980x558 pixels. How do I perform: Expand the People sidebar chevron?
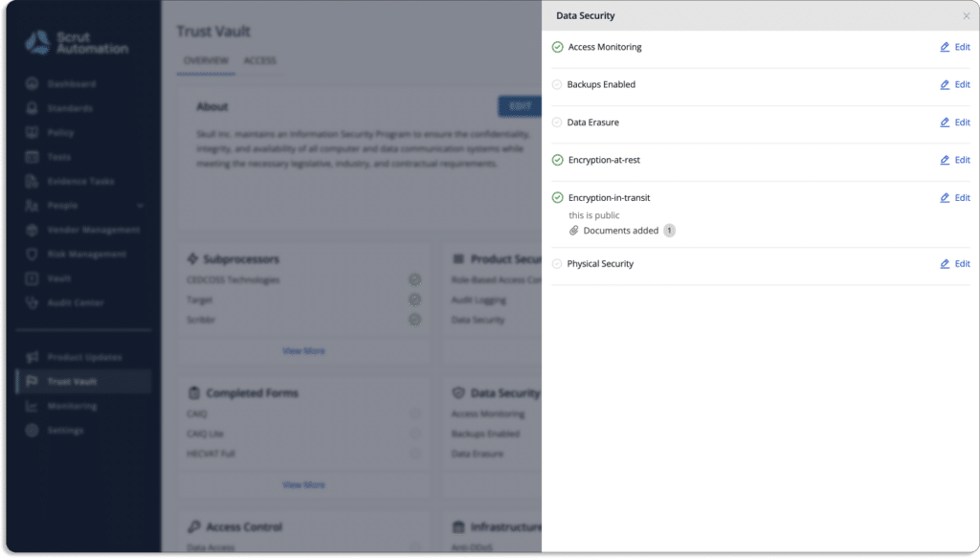140,206
